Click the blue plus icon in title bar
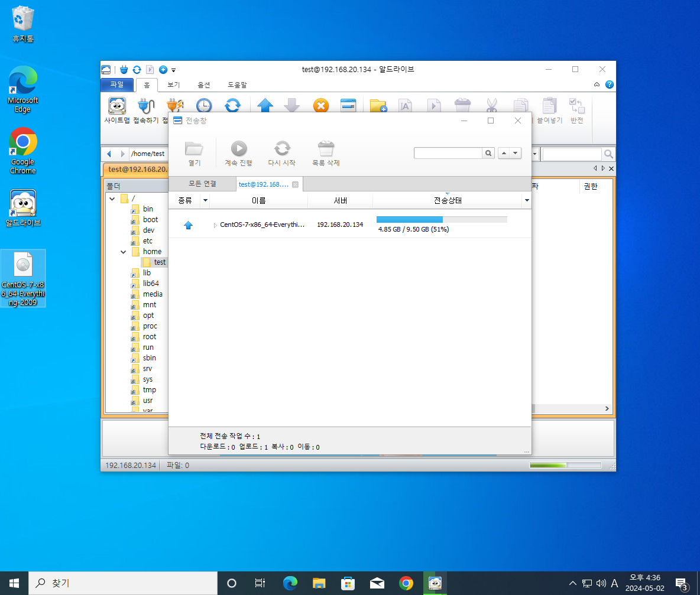 (x=163, y=70)
